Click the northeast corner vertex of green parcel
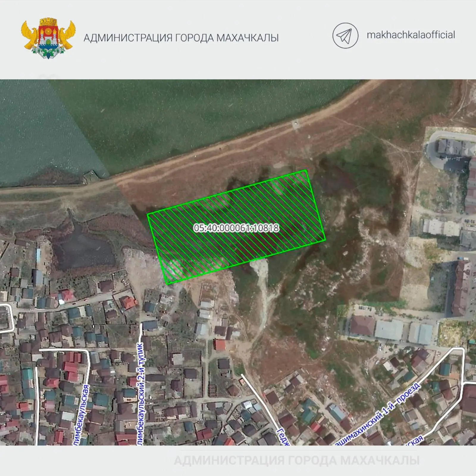This screenshot has height=476, width=476. pos(306,170)
